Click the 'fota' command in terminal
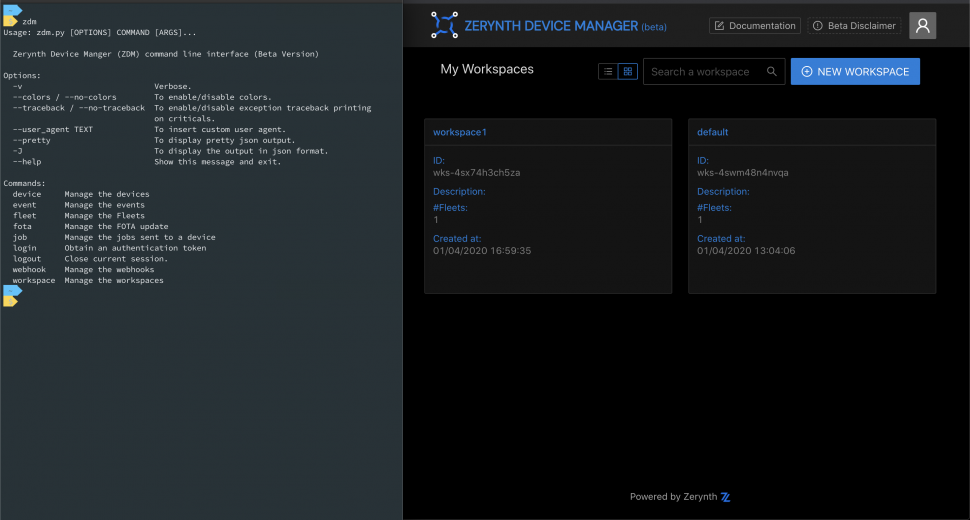The width and height of the screenshot is (970, 520). pos(22,226)
